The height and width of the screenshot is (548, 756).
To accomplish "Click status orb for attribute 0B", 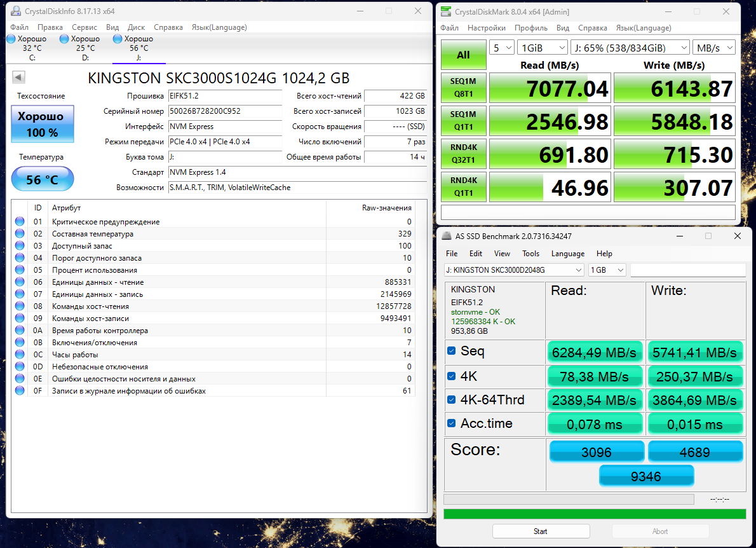I will pyautogui.click(x=20, y=342).
